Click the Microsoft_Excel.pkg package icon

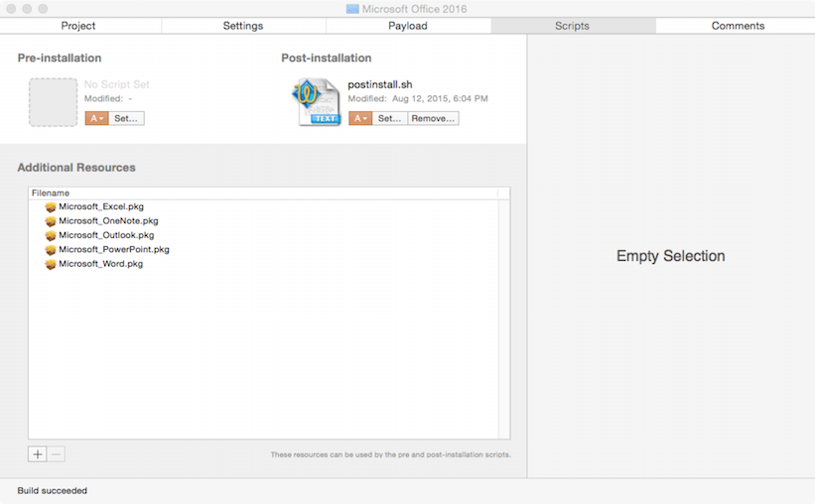[x=51, y=206]
